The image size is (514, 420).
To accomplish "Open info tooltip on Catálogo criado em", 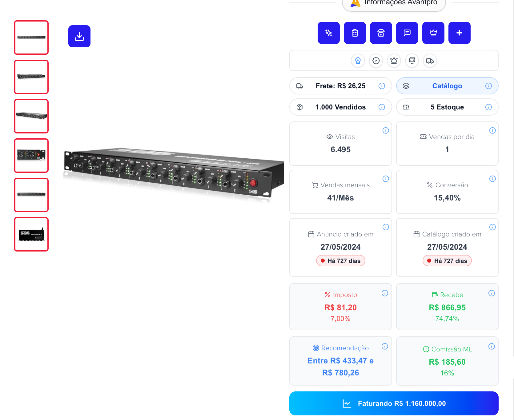I will (492, 227).
